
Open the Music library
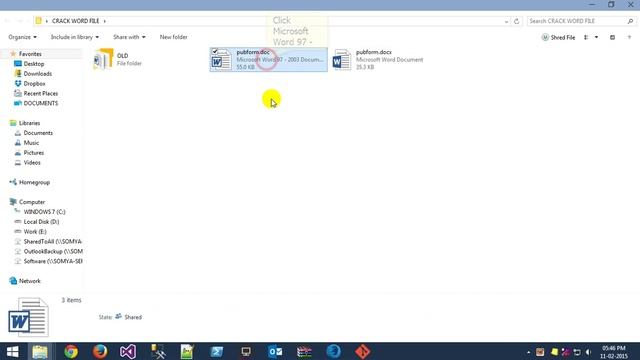coord(31,143)
